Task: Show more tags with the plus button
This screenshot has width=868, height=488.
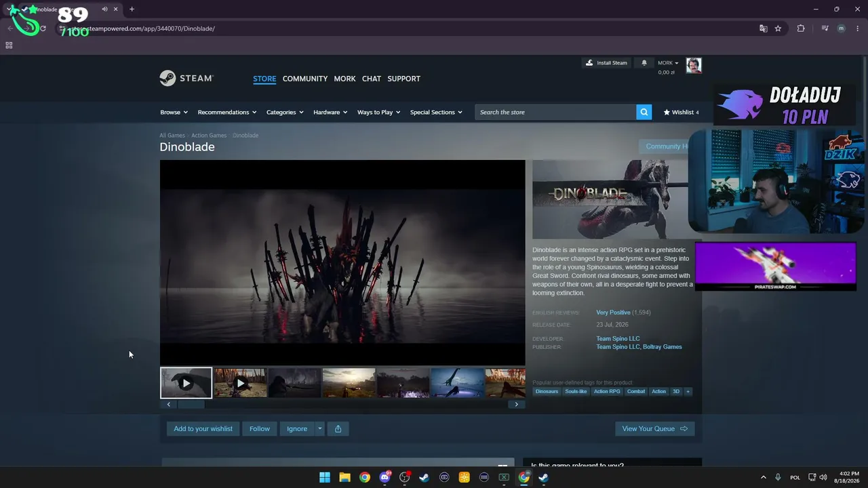Action: [688, 391]
